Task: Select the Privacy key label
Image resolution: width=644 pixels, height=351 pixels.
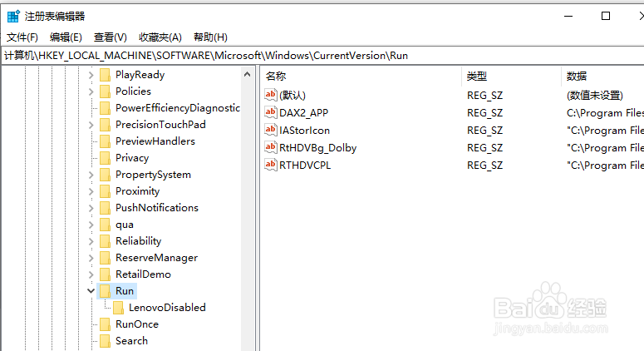Action: 132,158
